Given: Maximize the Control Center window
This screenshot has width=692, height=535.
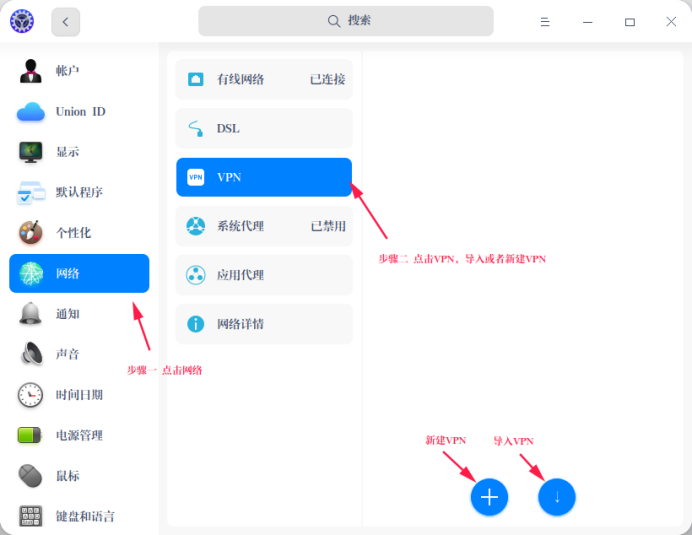Looking at the screenshot, I should [630, 22].
